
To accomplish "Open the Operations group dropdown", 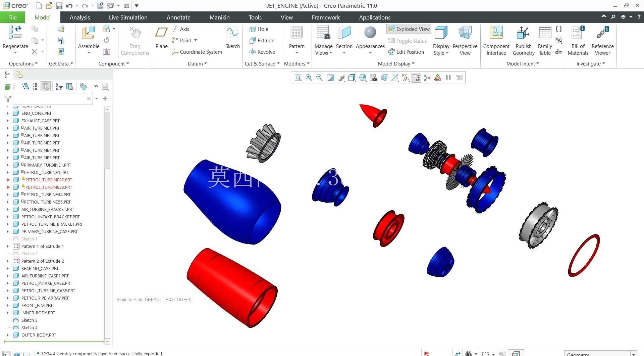I will [x=23, y=64].
